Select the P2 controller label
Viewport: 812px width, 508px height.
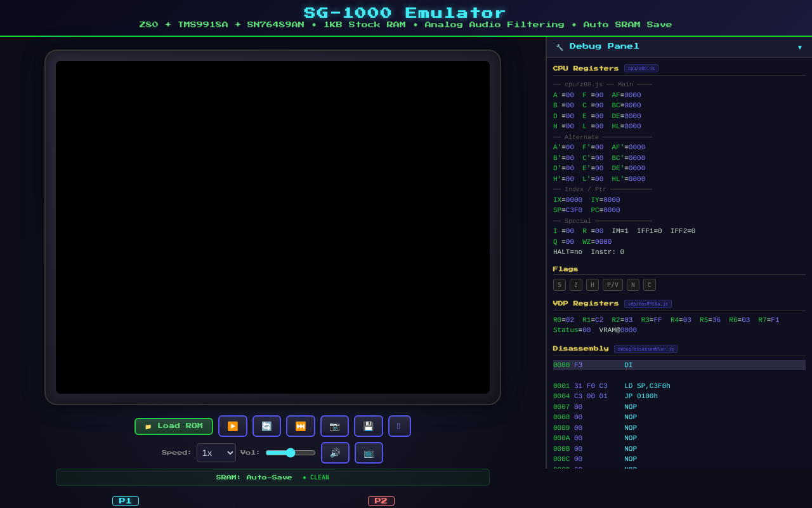point(381,501)
